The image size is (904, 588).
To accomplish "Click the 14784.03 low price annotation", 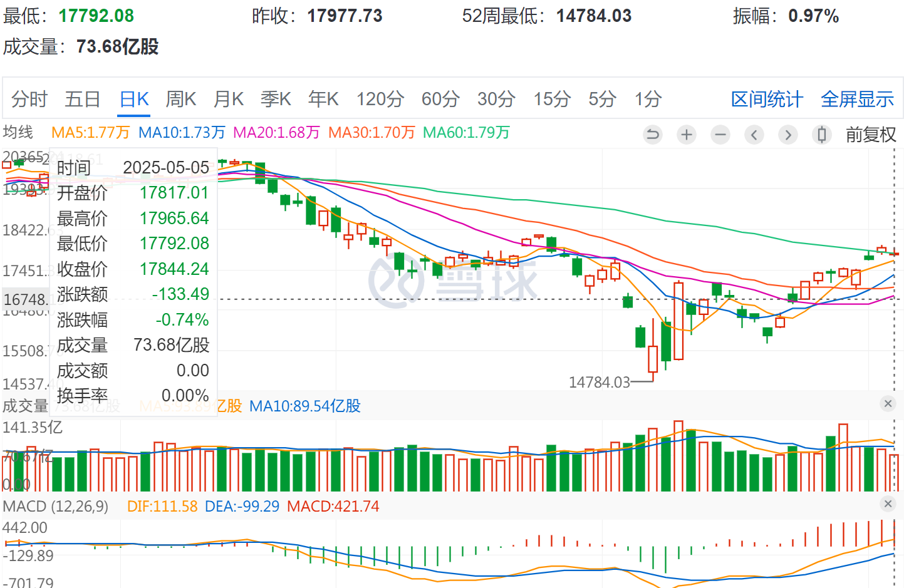I will coord(599,382).
